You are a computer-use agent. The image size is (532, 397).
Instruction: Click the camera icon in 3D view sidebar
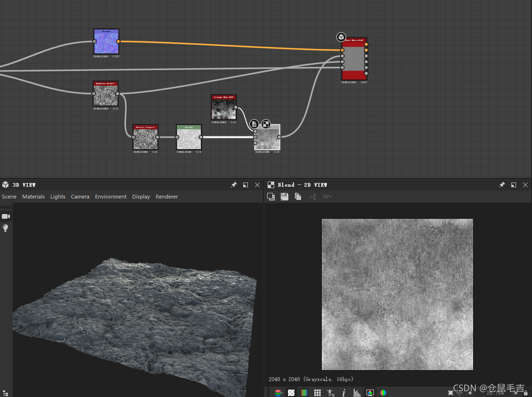pyautogui.click(x=6, y=216)
